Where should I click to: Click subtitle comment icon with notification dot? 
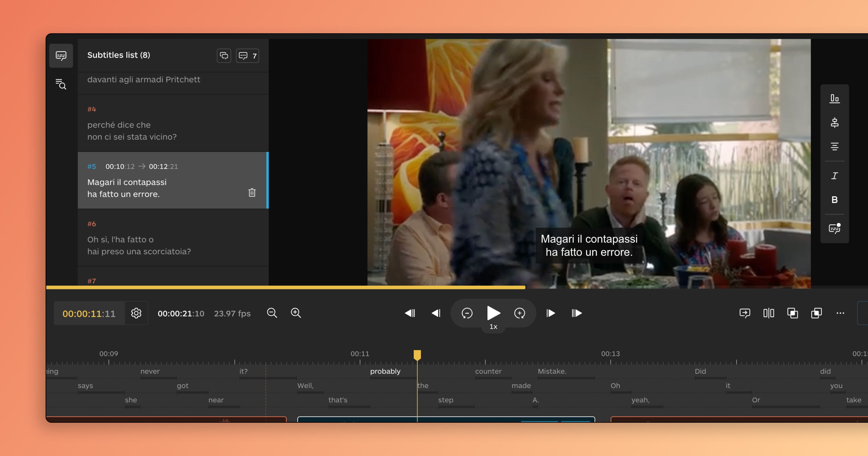pyautogui.click(x=835, y=229)
